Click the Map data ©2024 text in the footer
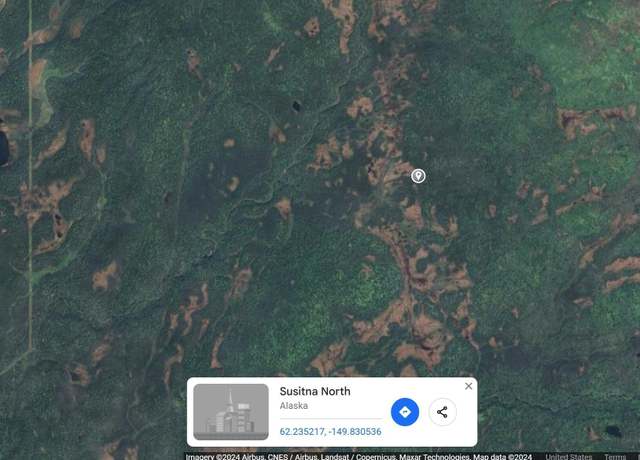This screenshot has width=640, height=460. 503,456
